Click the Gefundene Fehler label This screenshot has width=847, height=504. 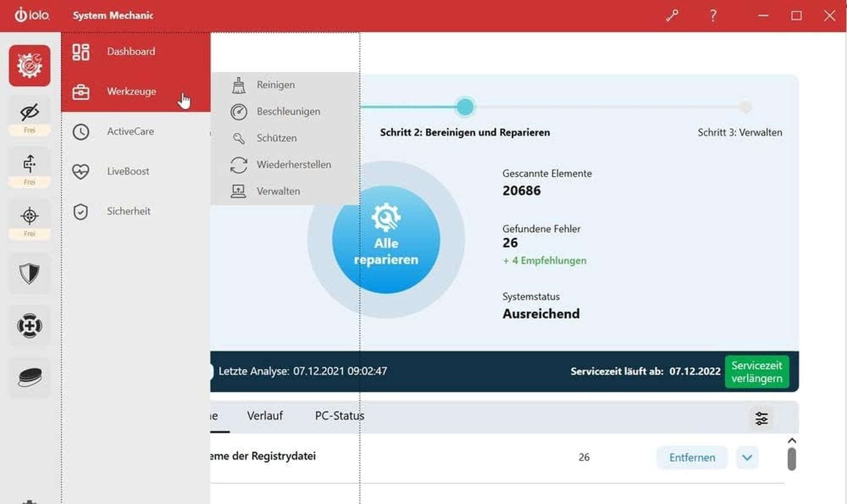(542, 229)
